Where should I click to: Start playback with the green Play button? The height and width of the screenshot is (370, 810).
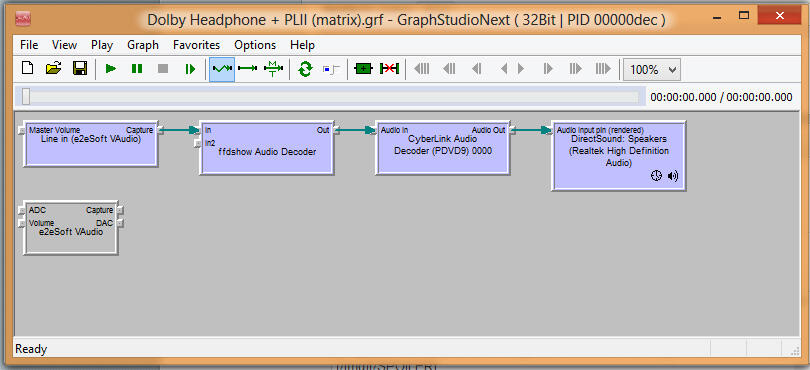pyautogui.click(x=111, y=69)
